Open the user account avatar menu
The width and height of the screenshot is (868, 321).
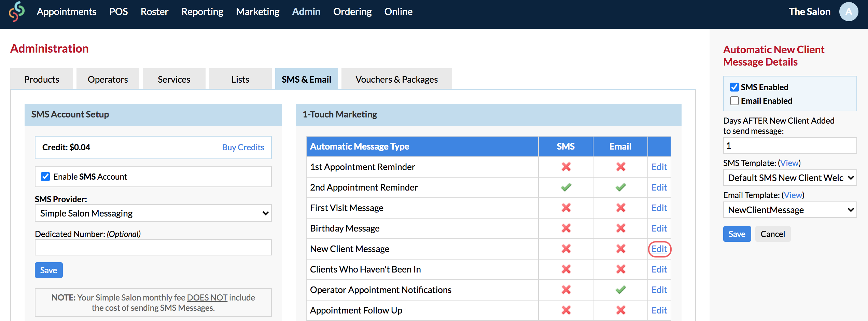tap(849, 11)
